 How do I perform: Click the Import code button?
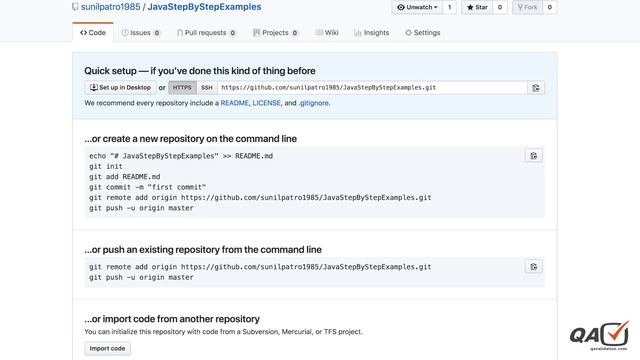(x=107, y=349)
